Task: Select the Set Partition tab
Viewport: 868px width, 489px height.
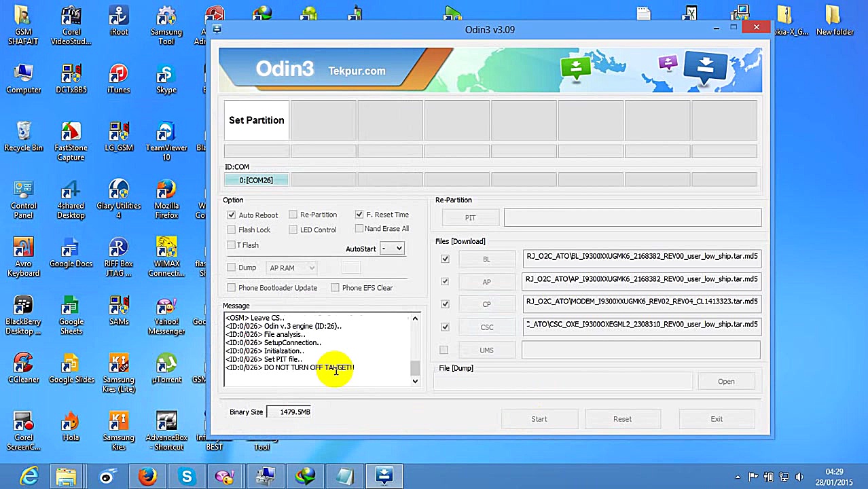Action: pyautogui.click(x=256, y=120)
